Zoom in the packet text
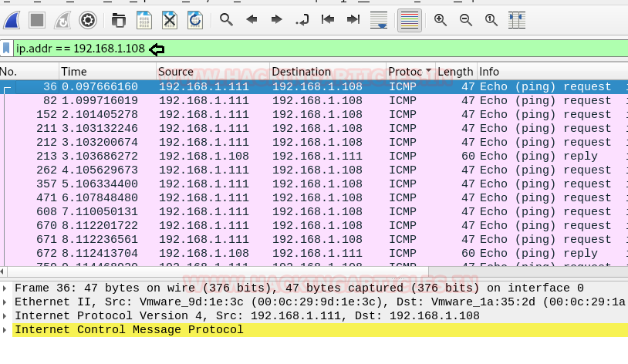Screen dimensions: 628x364 click(441, 19)
